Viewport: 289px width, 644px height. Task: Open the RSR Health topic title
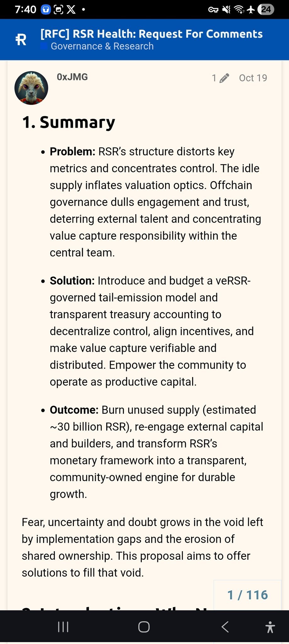coord(151,34)
